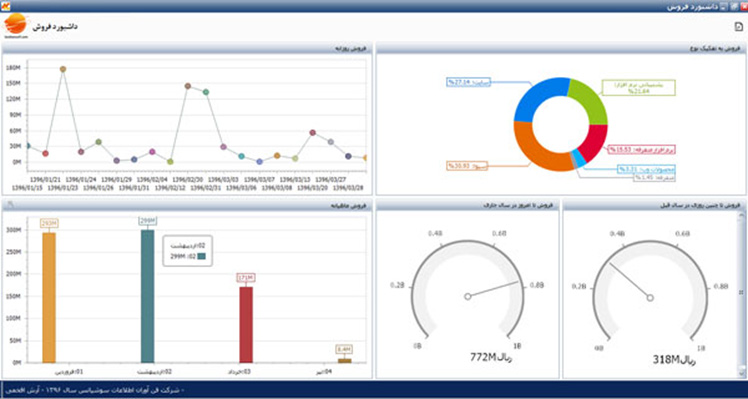Click the app icon in the window title bar

click(x=6, y=6)
